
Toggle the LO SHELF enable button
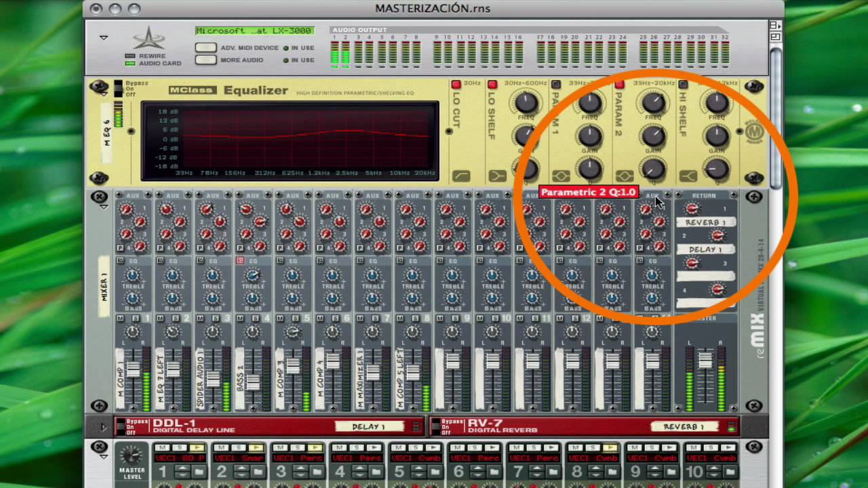point(492,84)
